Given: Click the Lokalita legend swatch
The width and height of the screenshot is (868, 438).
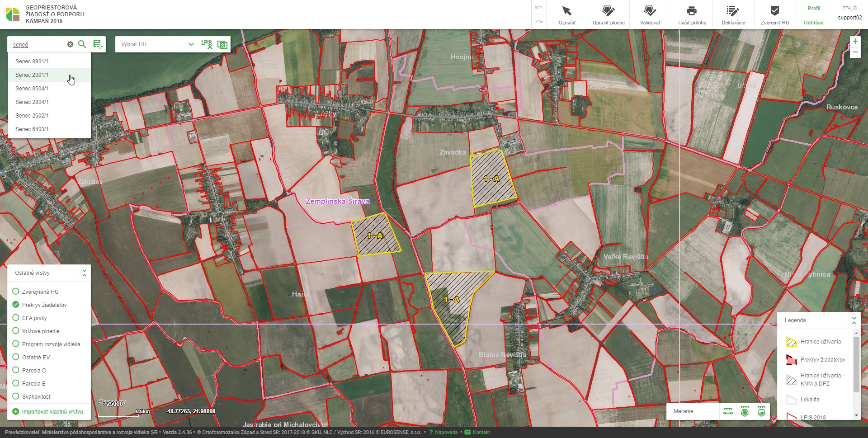Looking at the screenshot, I should click(x=791, y=400).
